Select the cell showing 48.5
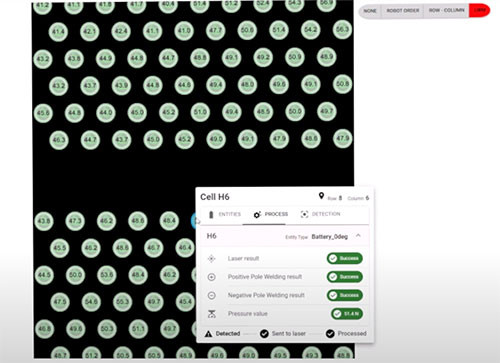This screenshot has width=500, height=363. click(263, 111)
